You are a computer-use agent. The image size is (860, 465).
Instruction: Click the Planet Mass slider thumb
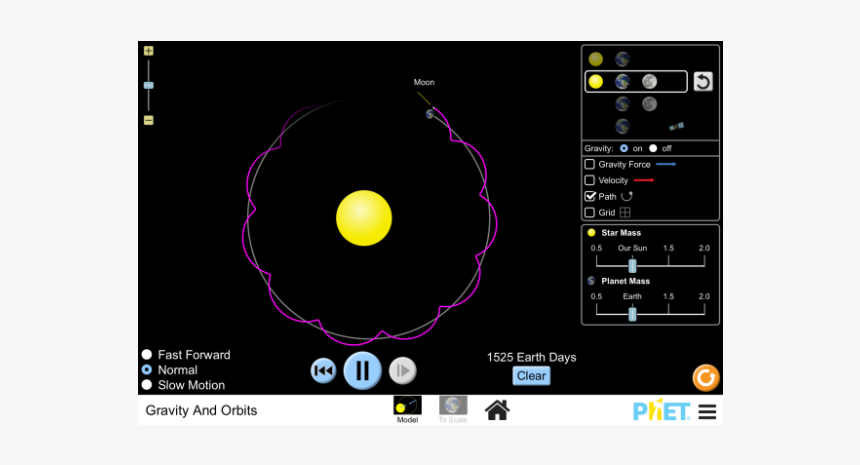pyautogui.click(x=632, y=314)
